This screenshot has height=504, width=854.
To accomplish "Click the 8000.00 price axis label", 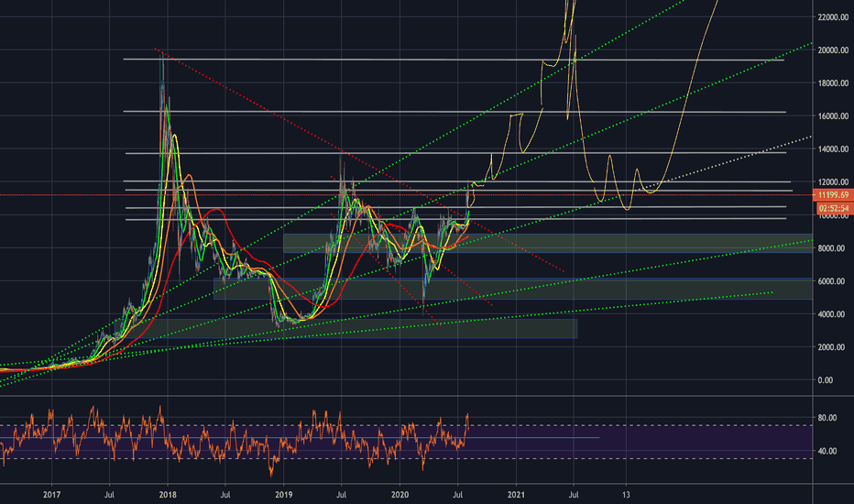I will pyautogui.click(x=832, y=248).
